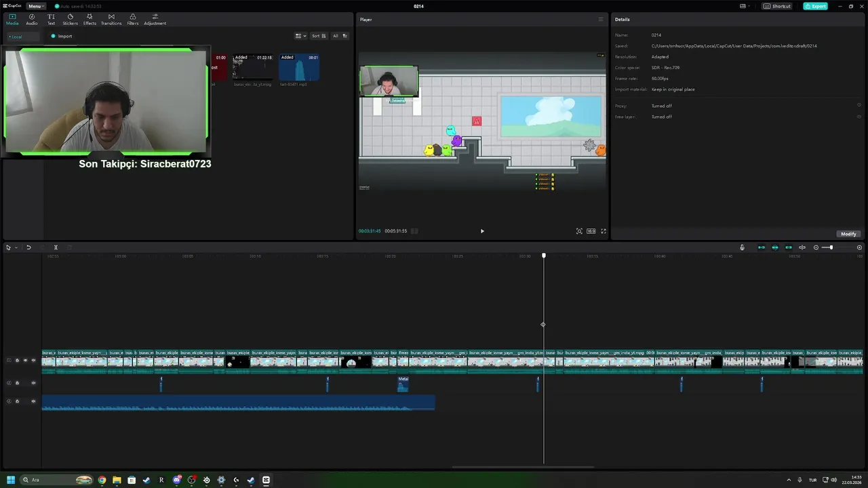The width and height of the screenshot is (868, 488).
Task: Select the fart-83471.mp3 media thumbnail
Action: click(299, 67)
